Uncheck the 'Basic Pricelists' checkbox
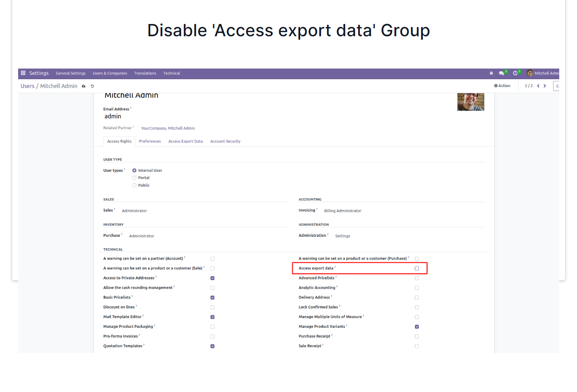 pyautogui.click(x=213, y=298)
